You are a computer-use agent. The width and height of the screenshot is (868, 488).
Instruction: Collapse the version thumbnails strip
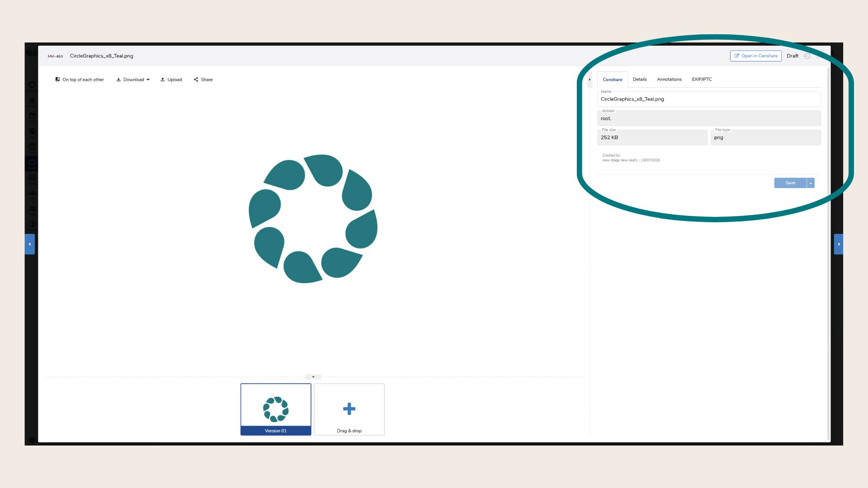[x=313, y=377]
